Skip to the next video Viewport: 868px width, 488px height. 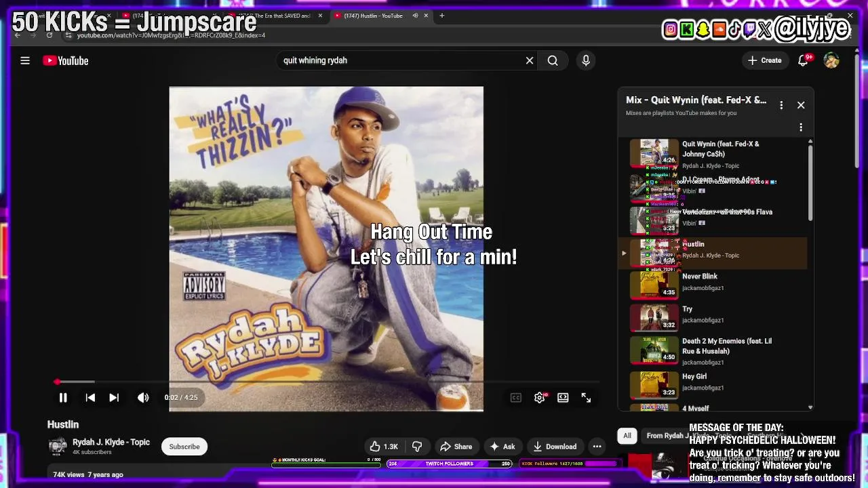point(114,398)
